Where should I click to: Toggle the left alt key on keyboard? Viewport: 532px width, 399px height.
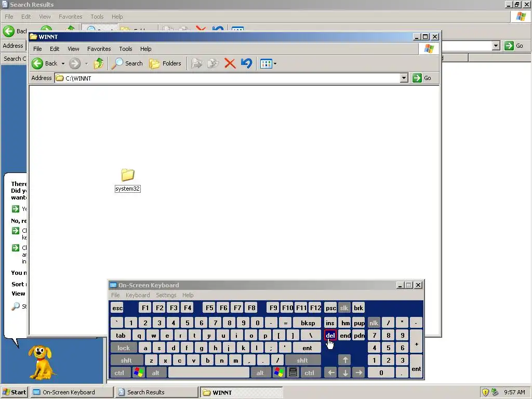point(156,373)
